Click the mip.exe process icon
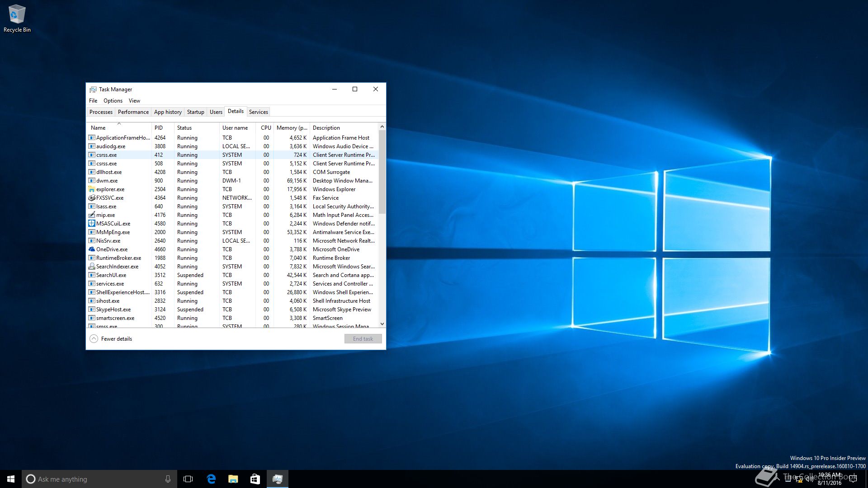Screen dimensions: 868x488 pyautogui.click(x=91, y=215)
